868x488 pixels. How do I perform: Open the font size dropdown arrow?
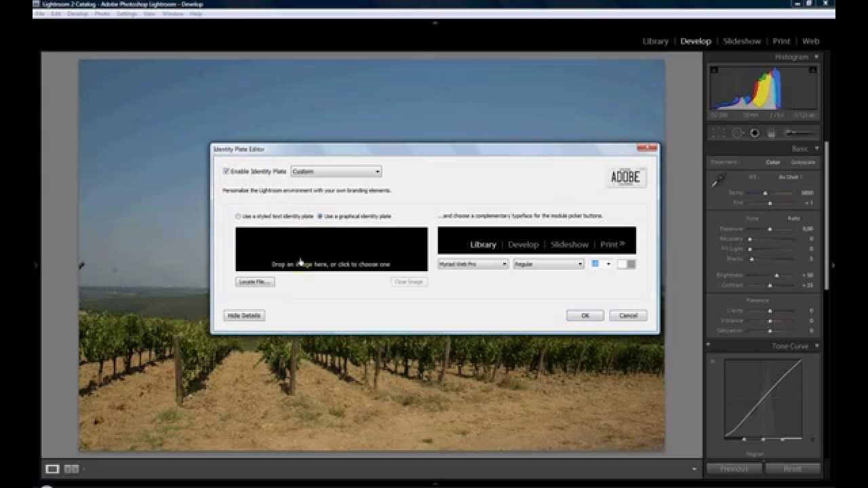pos(608,264)
